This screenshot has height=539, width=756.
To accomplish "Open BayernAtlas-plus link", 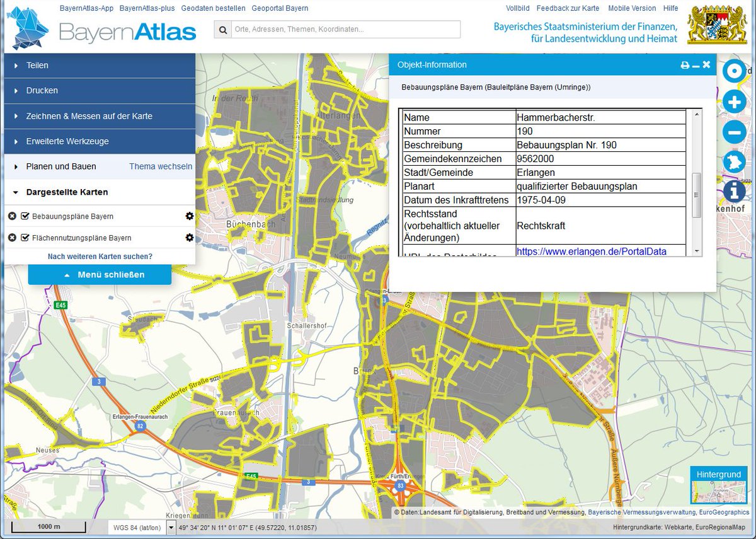I will (147, 8).
